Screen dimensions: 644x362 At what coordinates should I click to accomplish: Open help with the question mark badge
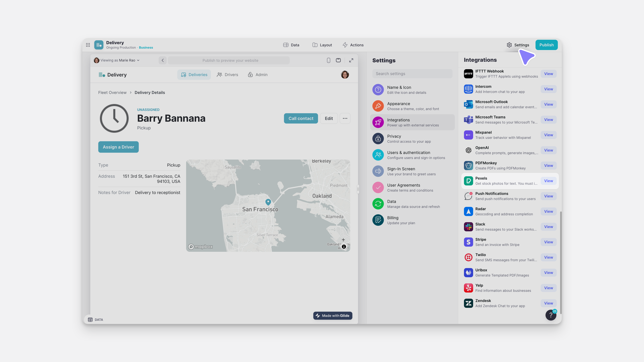[551, 315]
